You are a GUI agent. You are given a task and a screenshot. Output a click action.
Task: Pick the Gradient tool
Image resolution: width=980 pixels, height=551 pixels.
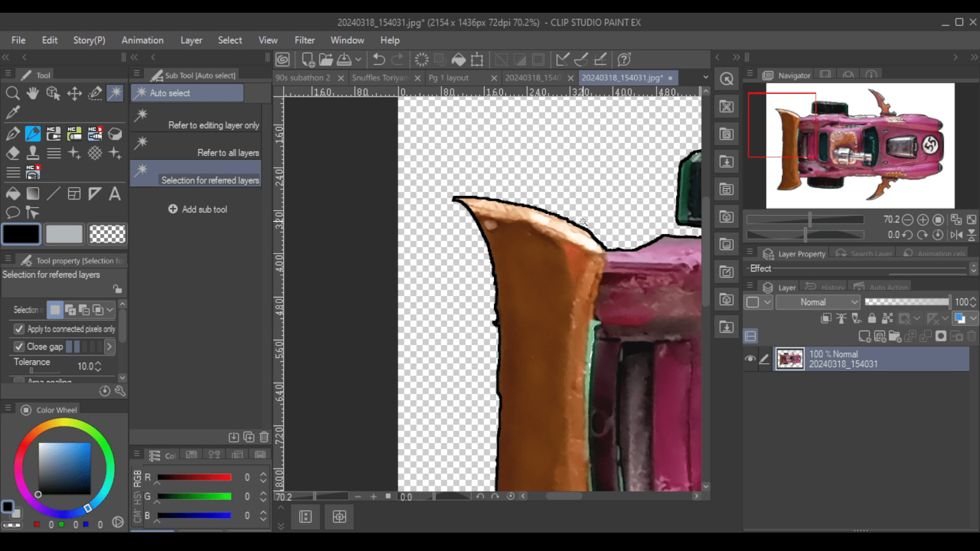(x=33, y=194)
